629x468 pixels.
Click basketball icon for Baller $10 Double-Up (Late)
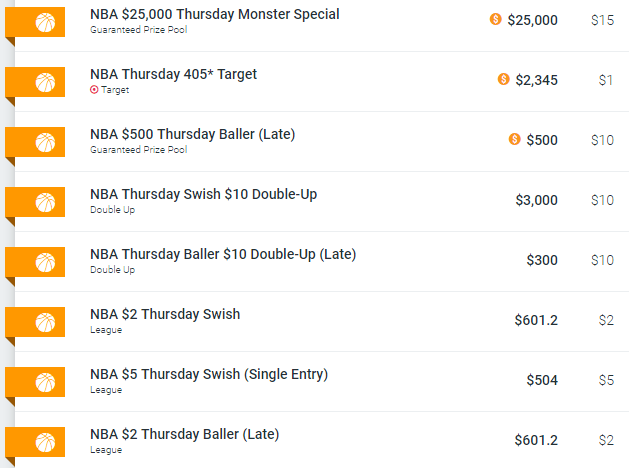click(45, 261)
